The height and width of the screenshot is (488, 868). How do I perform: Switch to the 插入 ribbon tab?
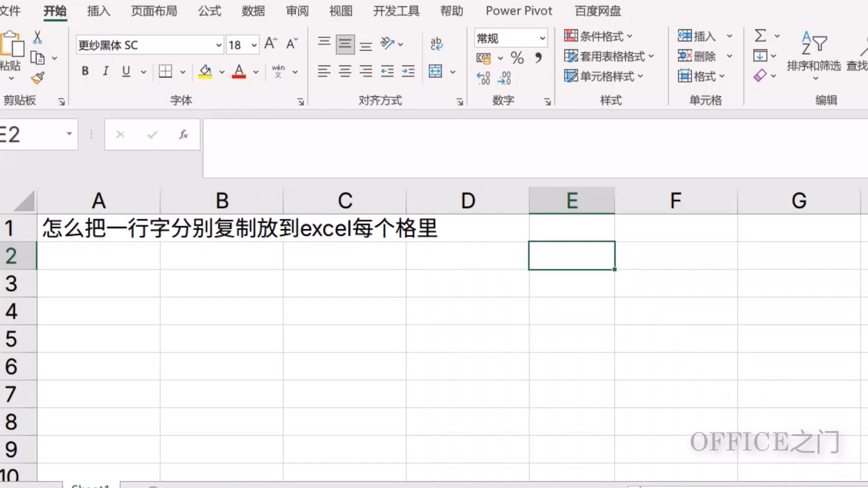pos(99,11)
